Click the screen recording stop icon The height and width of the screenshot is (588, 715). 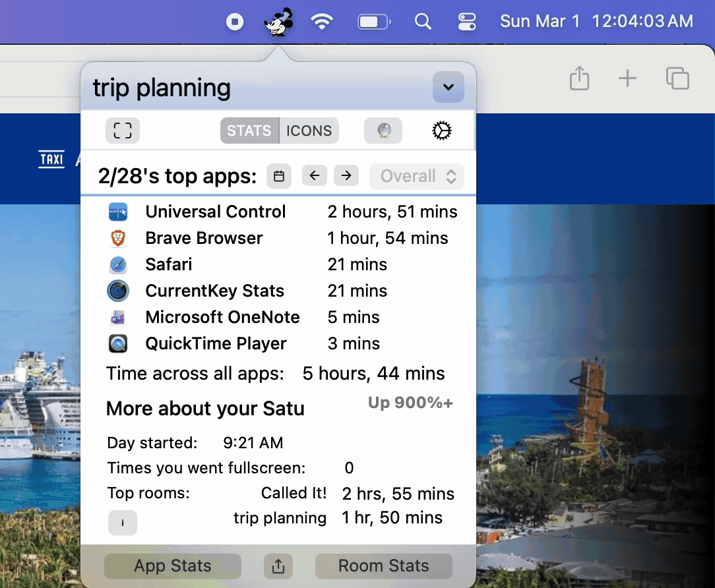click(x=235, y=22)
